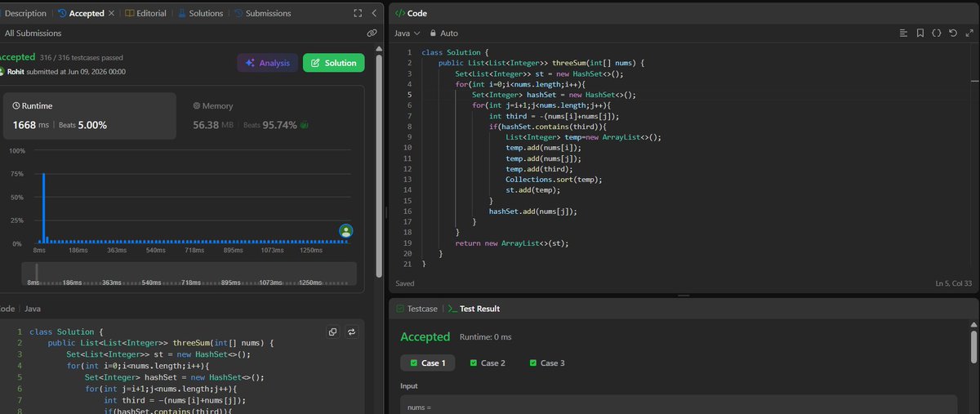Click the swap/compare icon on submitted code
The image size is (980, 414).
[352, 332]
